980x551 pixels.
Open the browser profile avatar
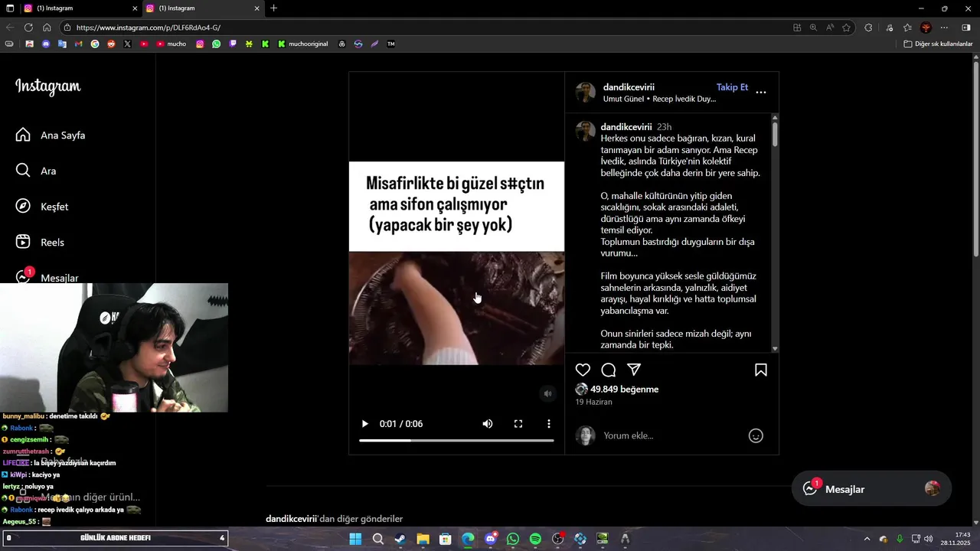(x=926, y=28)
